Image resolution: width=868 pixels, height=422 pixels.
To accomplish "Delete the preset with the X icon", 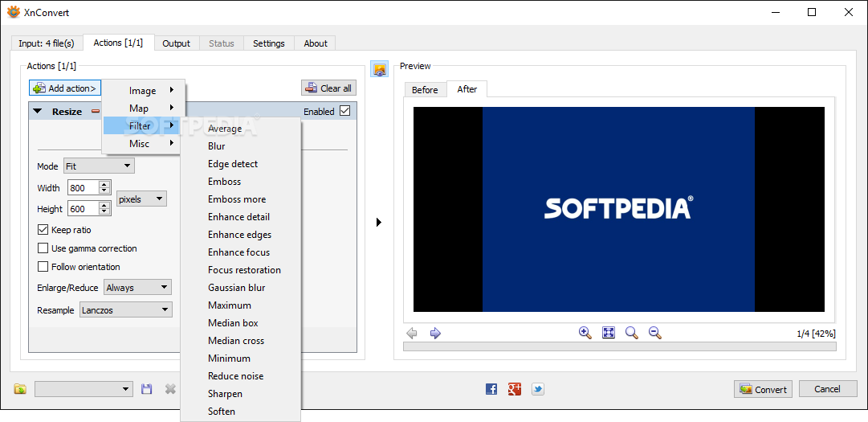I will tap(170, 389).
